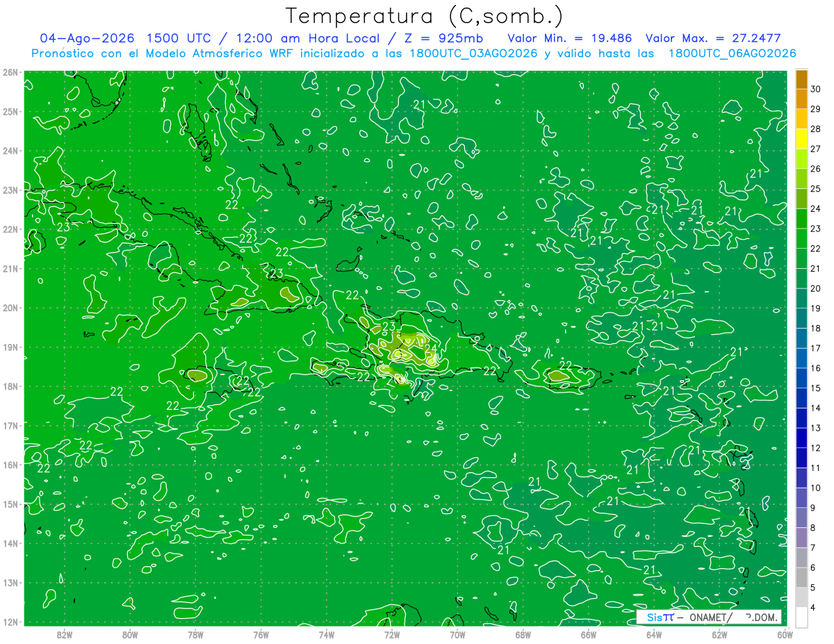Screen dimensions: 834x644
Task: Pick the lime swatch between 26 and 27
Action: [801, 158]
